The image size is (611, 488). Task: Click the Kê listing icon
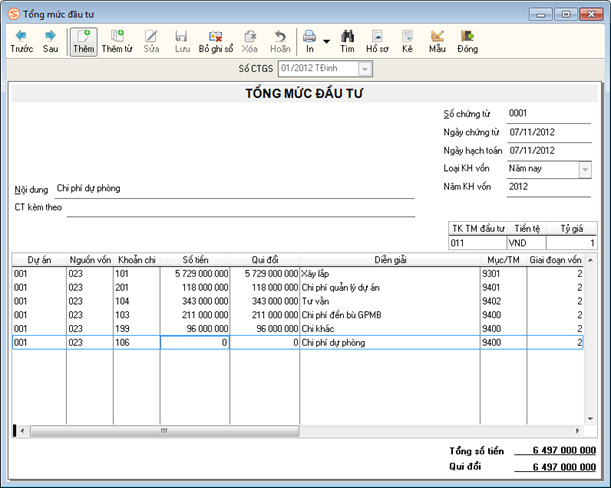(407, 42)
